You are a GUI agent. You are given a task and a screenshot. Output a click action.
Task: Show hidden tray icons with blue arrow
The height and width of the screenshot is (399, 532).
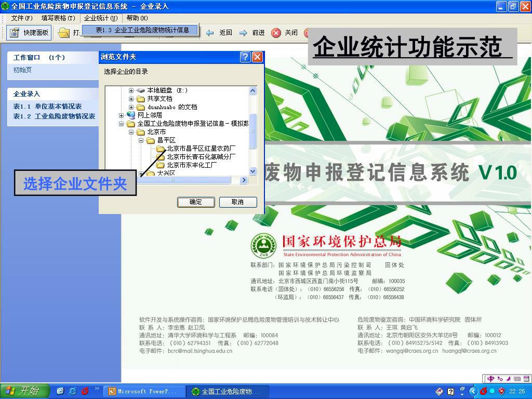473,392
